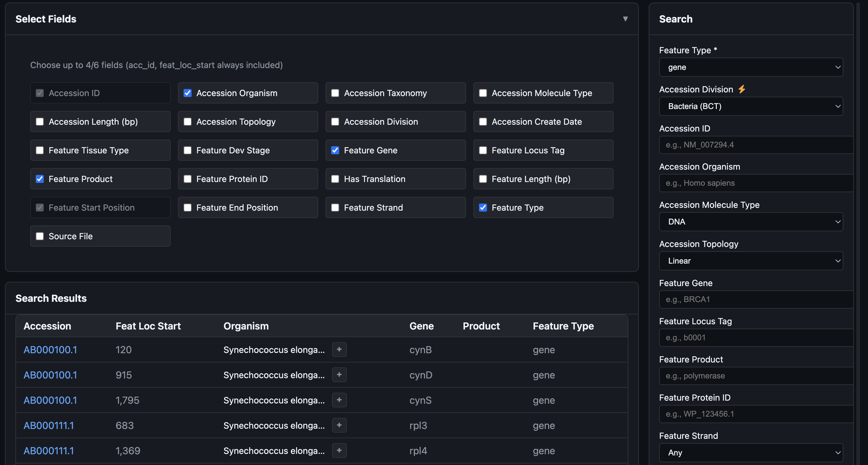Uncheck the Accession Organism field
This screenshot has width=868, height=465.
[x=188, y=93]
